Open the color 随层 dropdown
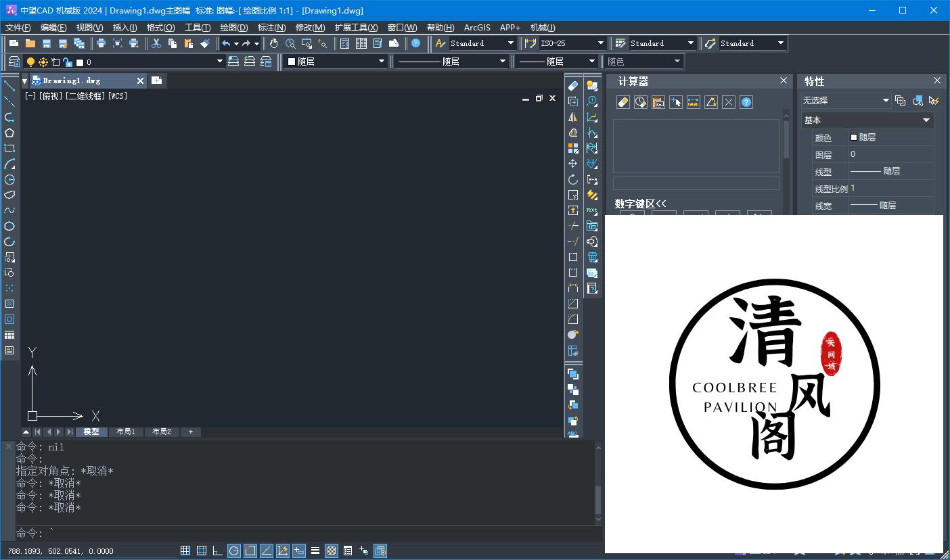950x560 pixels. pos(335,62)
